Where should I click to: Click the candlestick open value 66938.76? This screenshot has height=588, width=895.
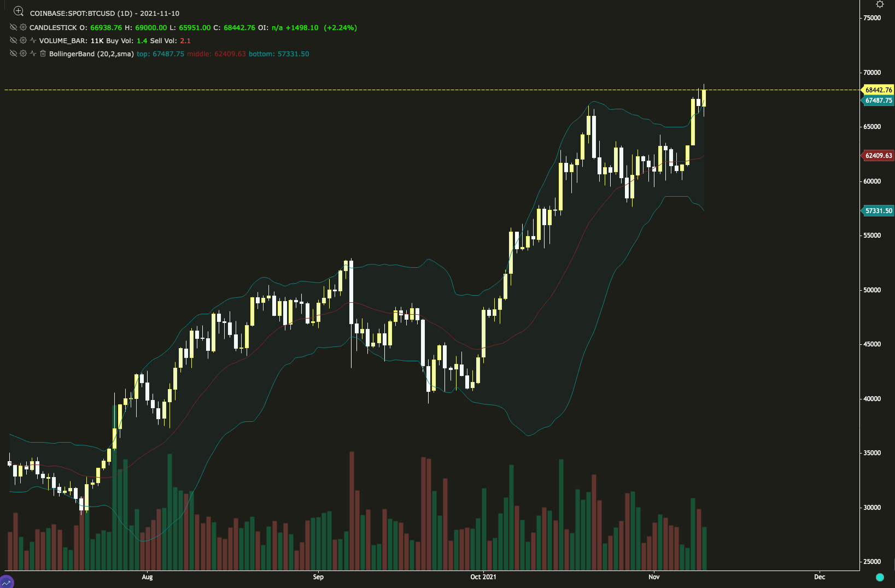tap(106, 27)
